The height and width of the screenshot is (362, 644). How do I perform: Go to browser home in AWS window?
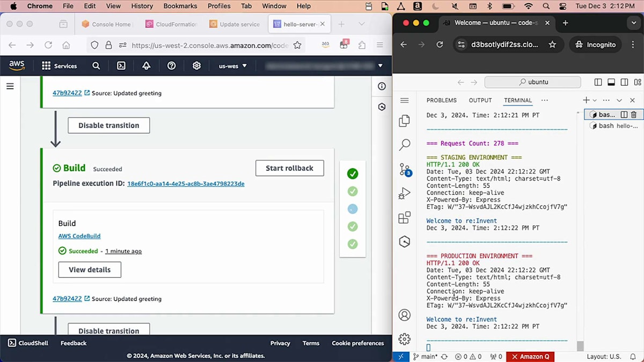tap(66, 45)
